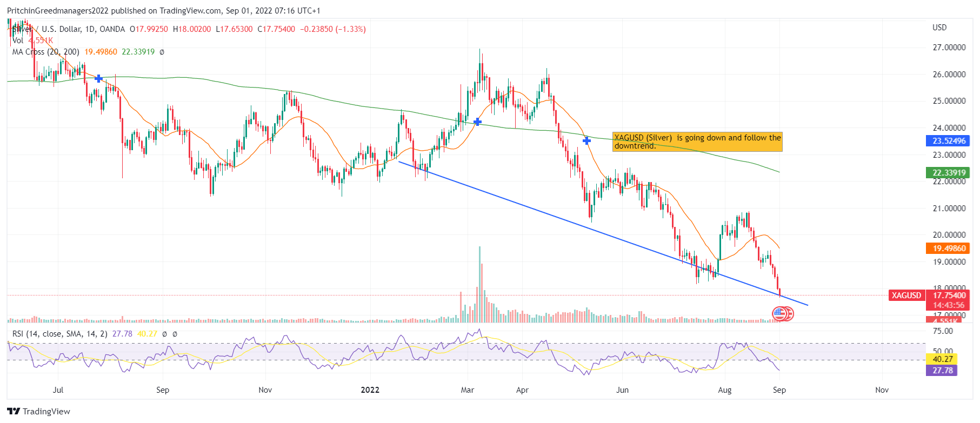This screenshot has width=980, height=423.
Task: Open the US flag economic event marker
Action: click(779, 313)
